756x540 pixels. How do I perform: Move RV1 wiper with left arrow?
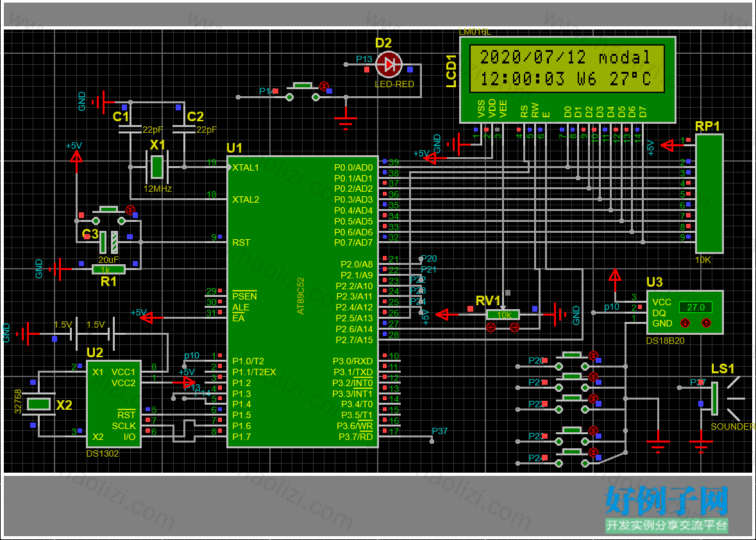491,328
